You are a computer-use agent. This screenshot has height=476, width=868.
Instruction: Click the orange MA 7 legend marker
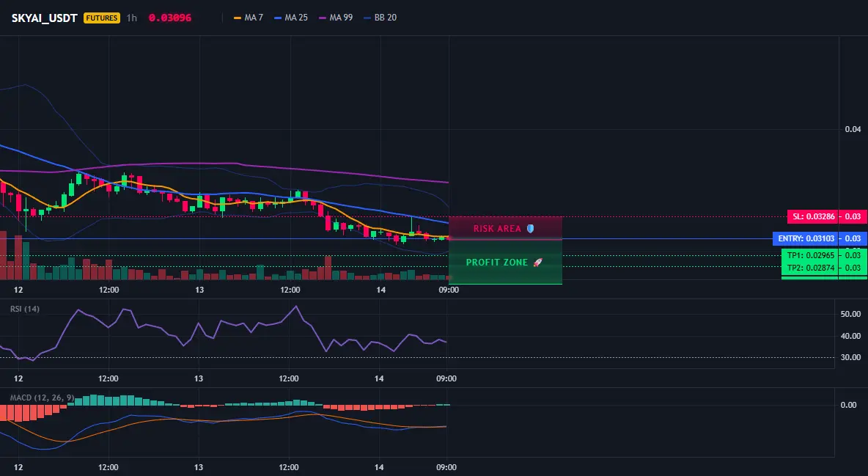238,18
